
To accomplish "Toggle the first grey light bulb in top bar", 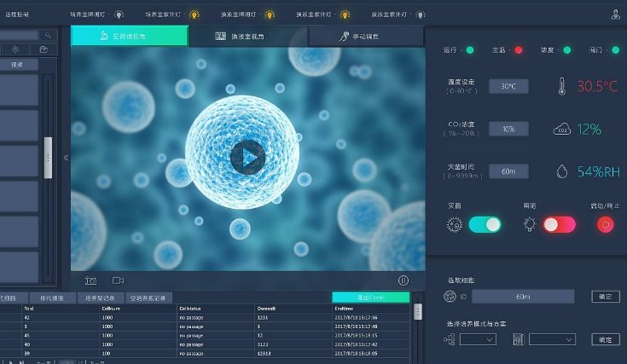I will (x=119, y=14).
